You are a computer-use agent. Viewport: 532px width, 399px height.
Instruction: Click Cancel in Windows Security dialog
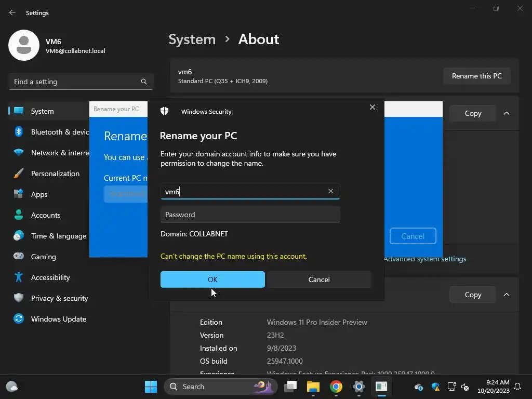pos(319,279)
